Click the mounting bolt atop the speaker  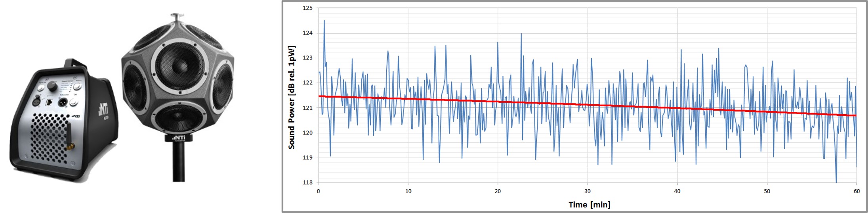tap(176, 17)
